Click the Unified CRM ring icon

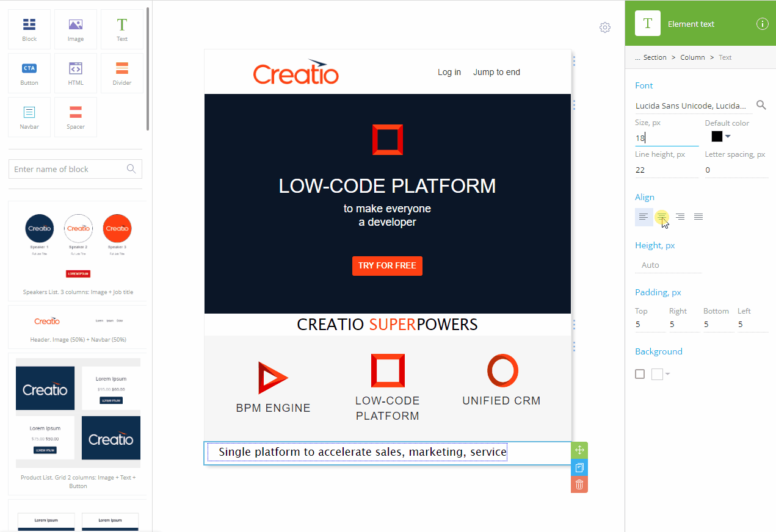coord(502,370)
